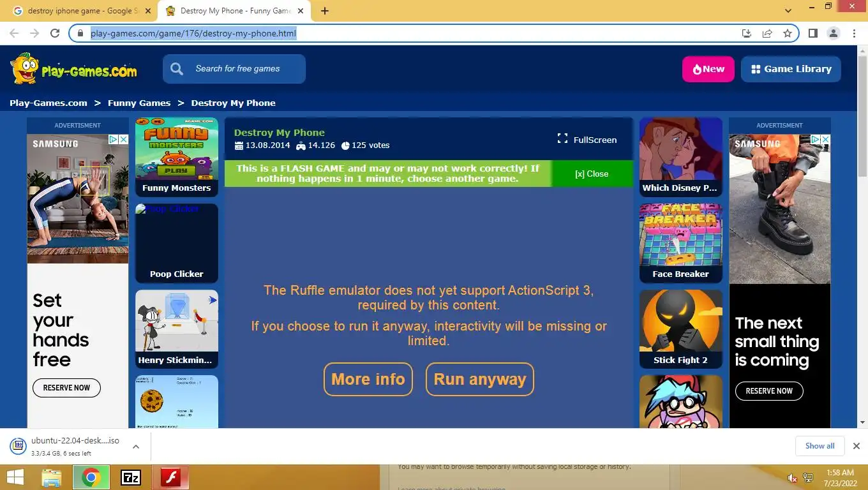The image size is (868, 490).
Task: Click Funny Games breadcrumb link
Action: click(139, 103)
